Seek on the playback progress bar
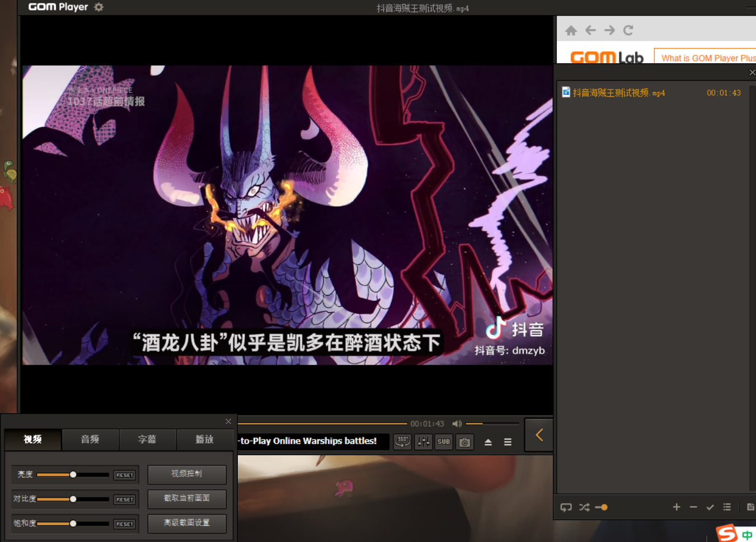 pyautogui.click(x=322, y=424)
